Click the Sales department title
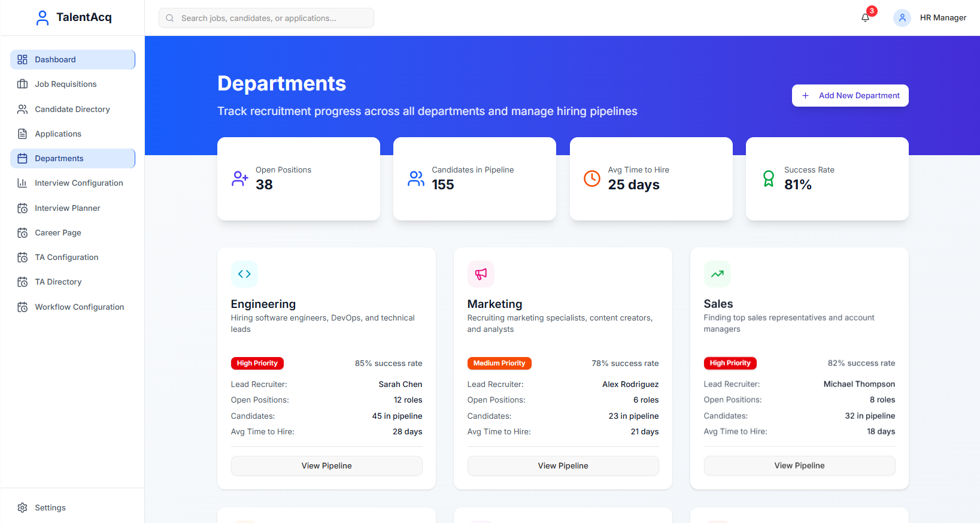980x523 pixels. pos(718,304)
